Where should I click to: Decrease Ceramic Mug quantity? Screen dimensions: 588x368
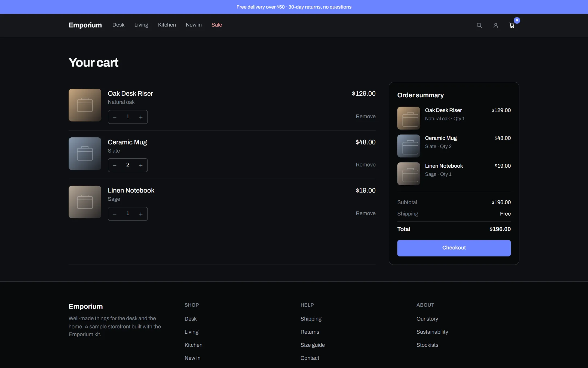115,165
